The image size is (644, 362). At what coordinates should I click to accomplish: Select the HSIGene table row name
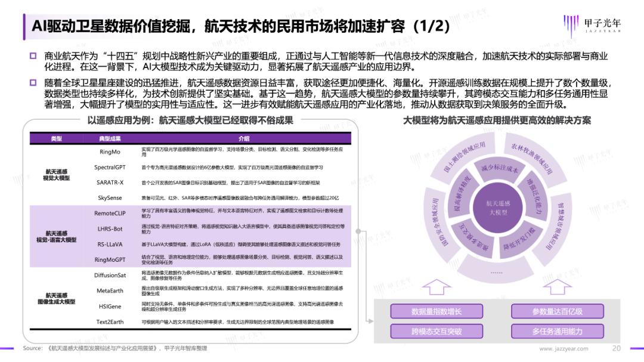110,307
